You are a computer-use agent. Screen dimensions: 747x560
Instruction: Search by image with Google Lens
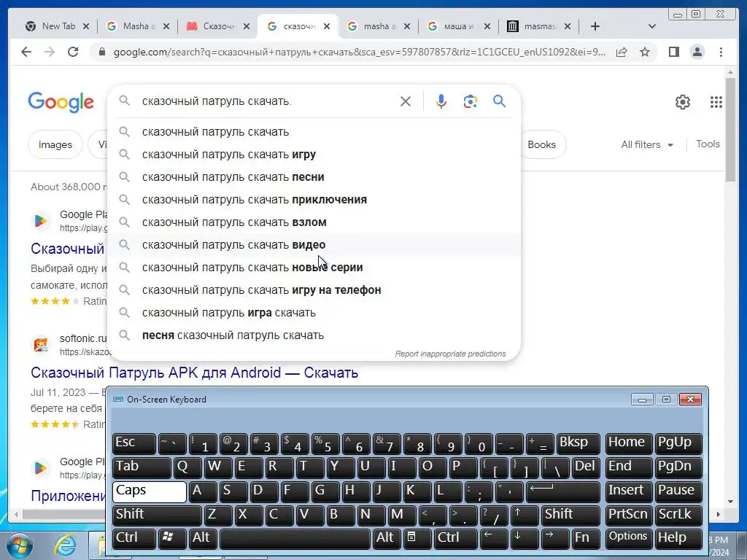[471, 101]
